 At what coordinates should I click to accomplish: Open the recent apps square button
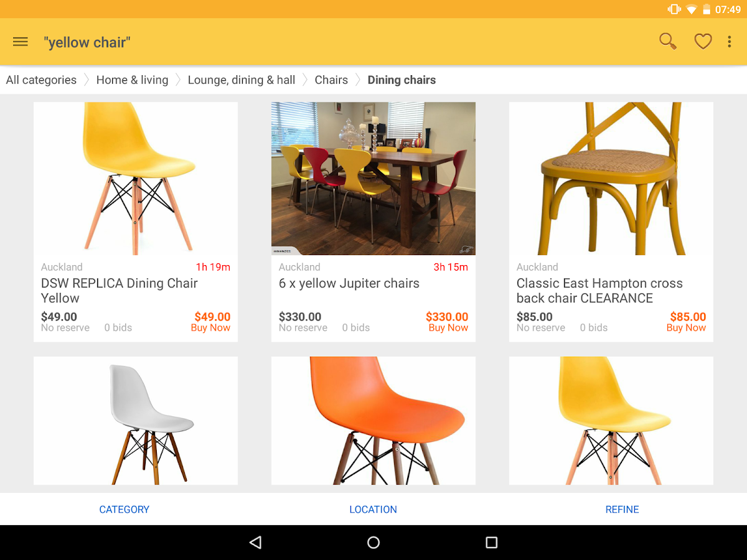(x=492, y=543)
